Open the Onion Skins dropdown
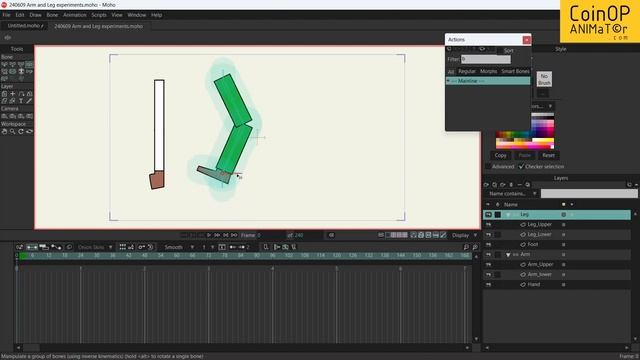Screen dimensions: 640x360 95,247
